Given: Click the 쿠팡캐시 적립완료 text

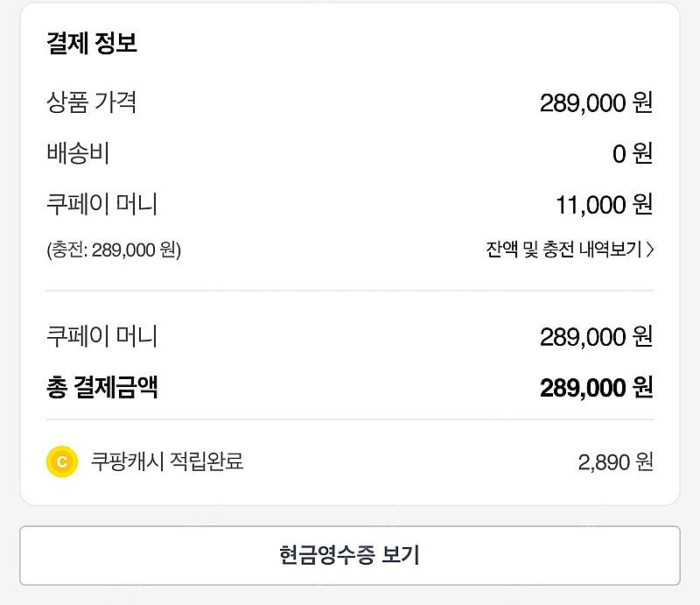Looking at the screenshot, I should point(167,461).
